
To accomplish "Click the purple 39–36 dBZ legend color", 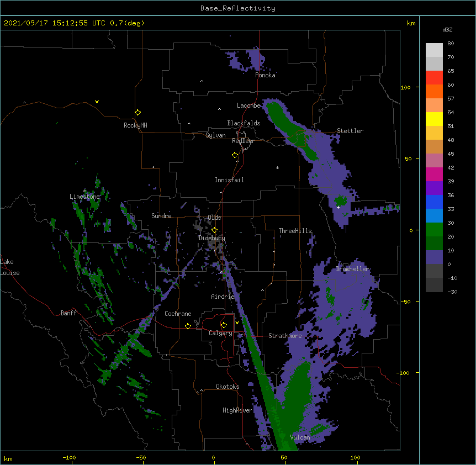I will click(x=434, y=188).
